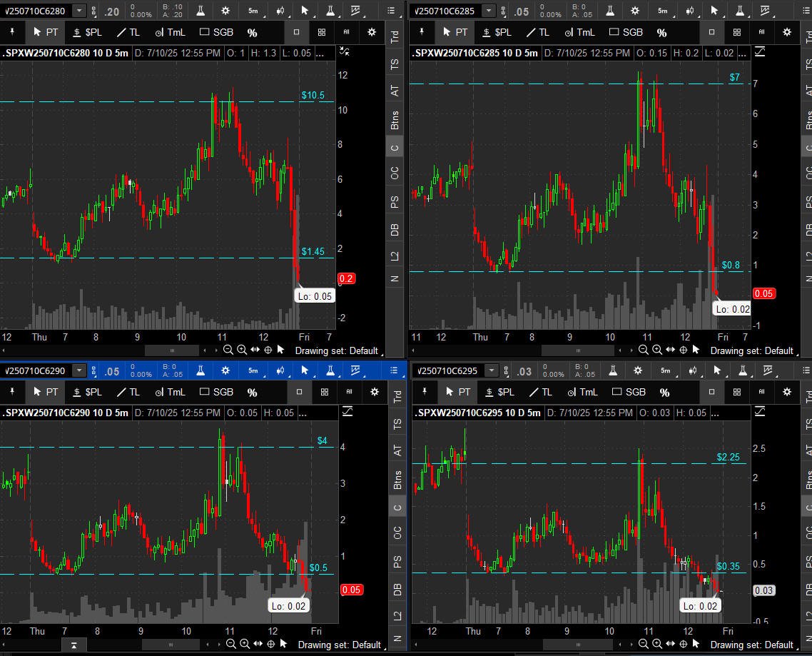Click TmL time level button in C6290 toolbar
The width and height of the screenshot is (812, 656).
(165, 392)
